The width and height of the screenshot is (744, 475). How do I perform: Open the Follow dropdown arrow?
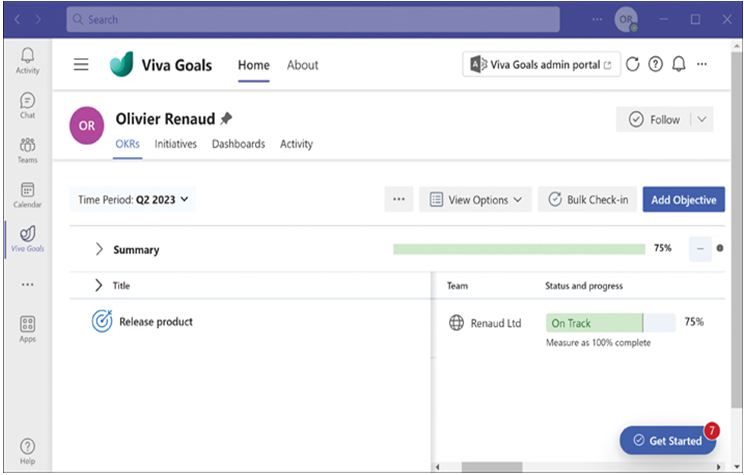pyautogui.click(x=702, y=120)
